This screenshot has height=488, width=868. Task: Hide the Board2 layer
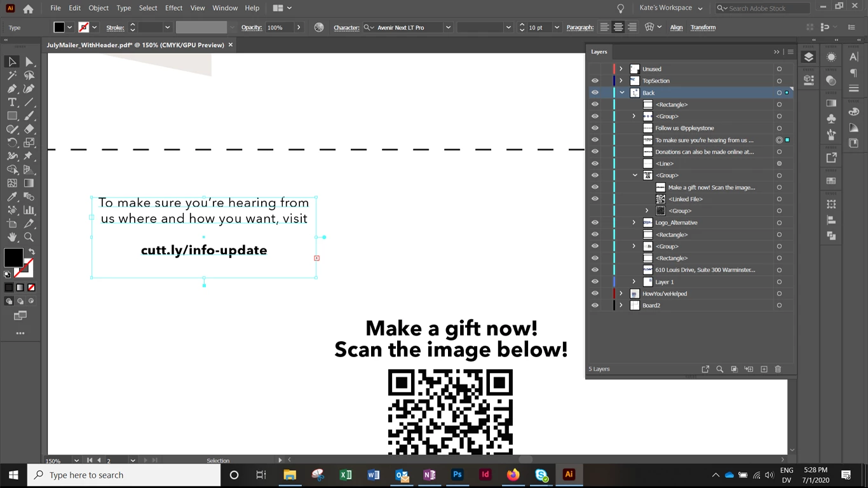click(595, 306)
